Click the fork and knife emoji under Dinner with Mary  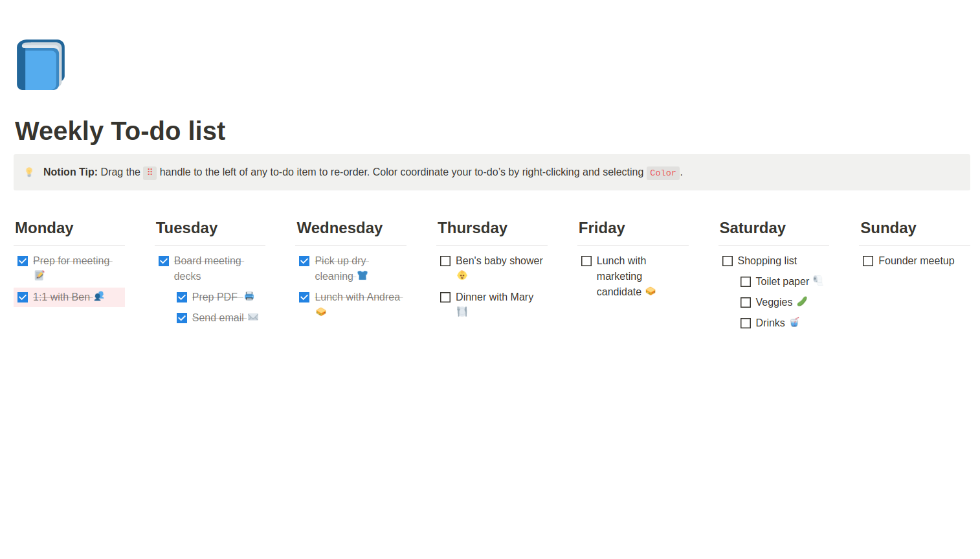click(462, 312)
